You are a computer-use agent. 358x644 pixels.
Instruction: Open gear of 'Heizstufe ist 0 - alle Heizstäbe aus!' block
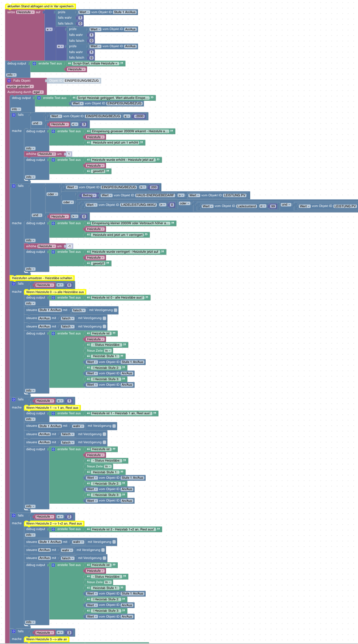[53, 297]
